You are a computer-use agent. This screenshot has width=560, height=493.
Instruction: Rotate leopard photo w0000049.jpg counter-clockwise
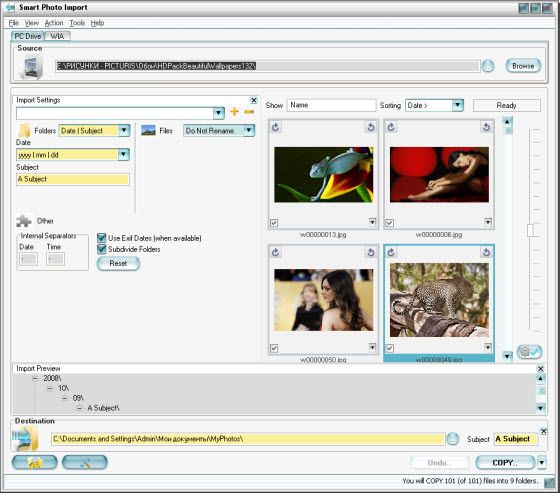[486, 252]
